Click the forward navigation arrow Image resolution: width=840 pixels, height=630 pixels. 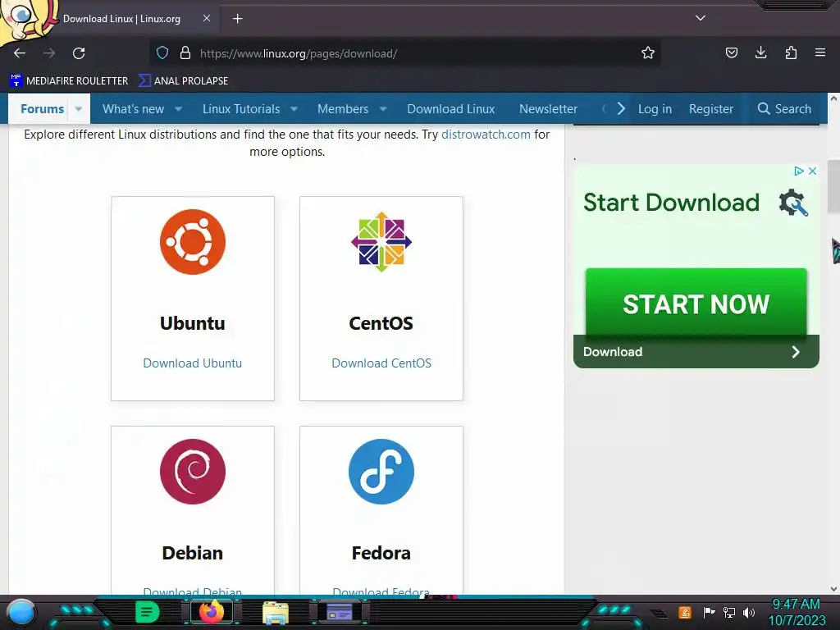(x=49, y=53)
